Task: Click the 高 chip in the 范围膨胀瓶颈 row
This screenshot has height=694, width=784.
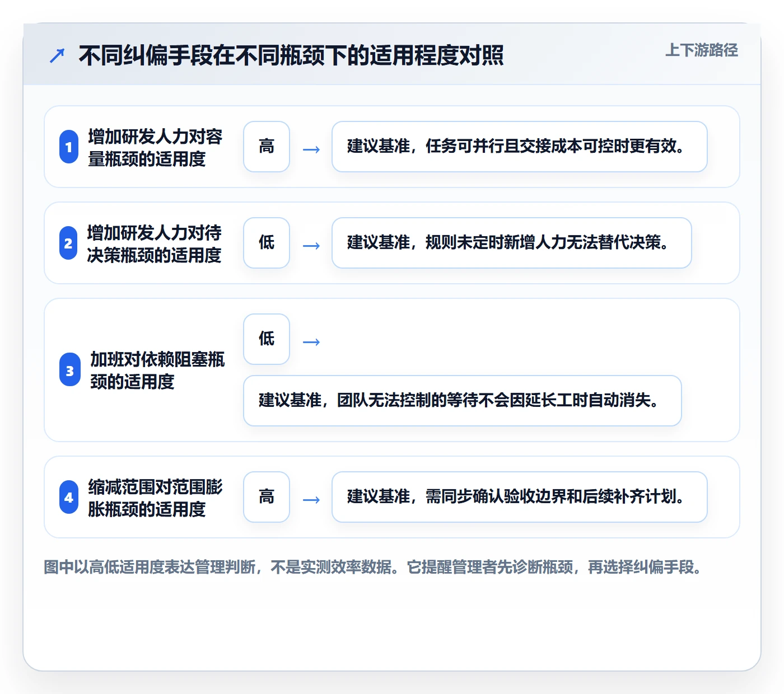Action: click(x=267, y=497)
